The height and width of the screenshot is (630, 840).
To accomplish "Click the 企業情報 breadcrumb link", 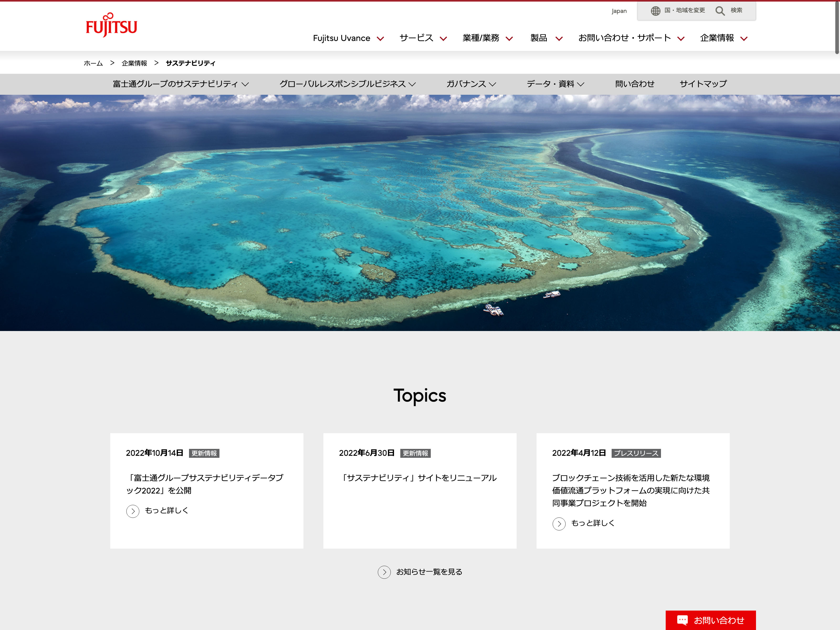I will [x=134, y=64].
